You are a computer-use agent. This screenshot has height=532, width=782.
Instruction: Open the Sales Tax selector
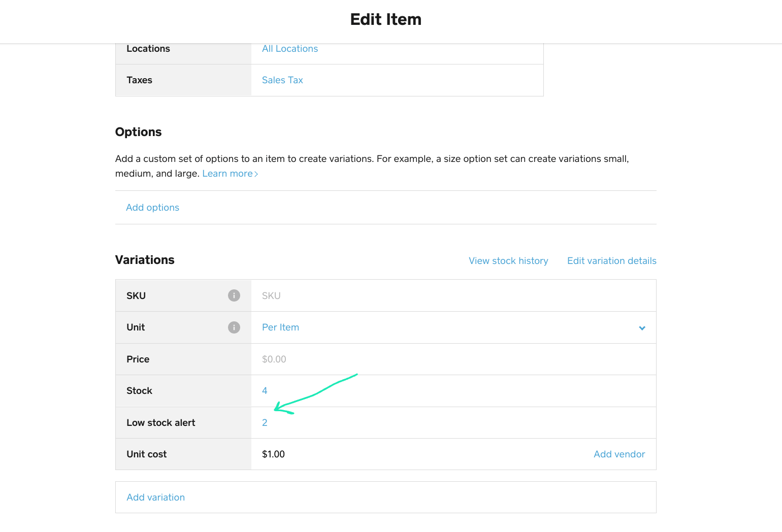click(282, 80)
